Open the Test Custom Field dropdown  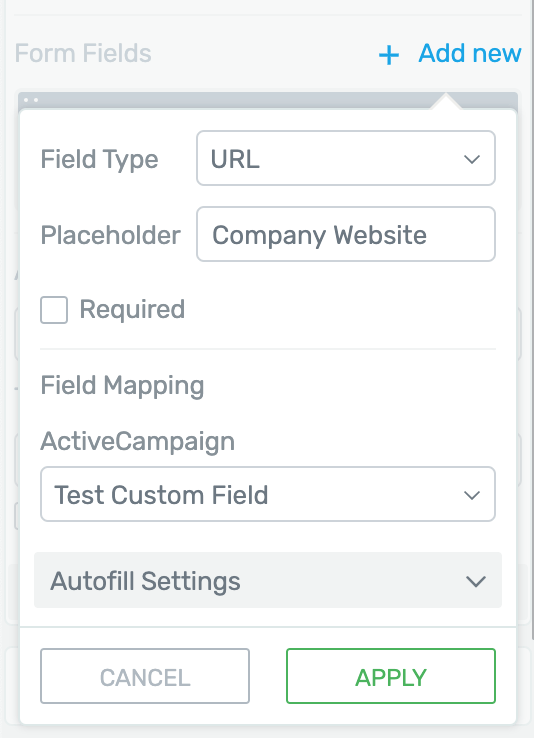pos(268,494)
